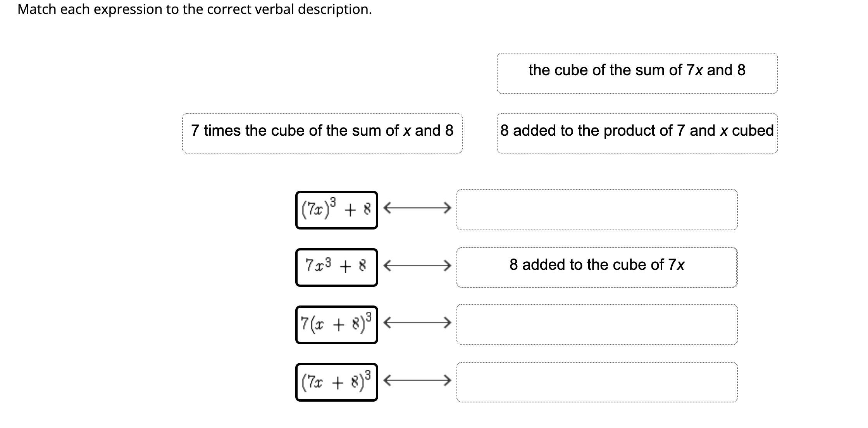Click the right arrowhead beside 7x³ + 8
The image size is (868, 428).
coord(448,266)
